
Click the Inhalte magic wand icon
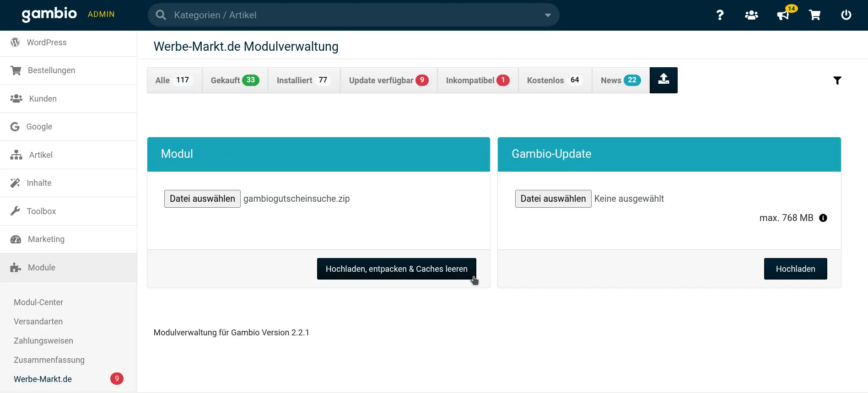coord(15,183)
